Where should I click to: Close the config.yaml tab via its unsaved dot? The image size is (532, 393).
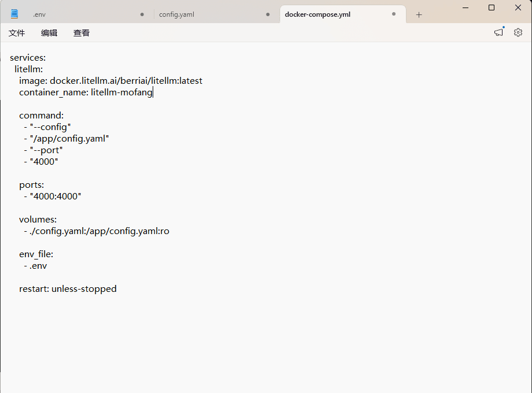(268, 14)
